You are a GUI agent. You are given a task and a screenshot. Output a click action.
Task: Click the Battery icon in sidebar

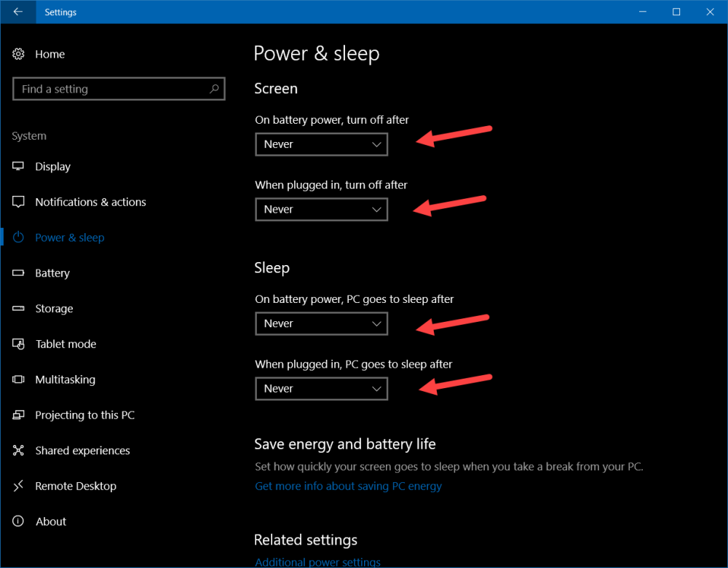(18, 272)
